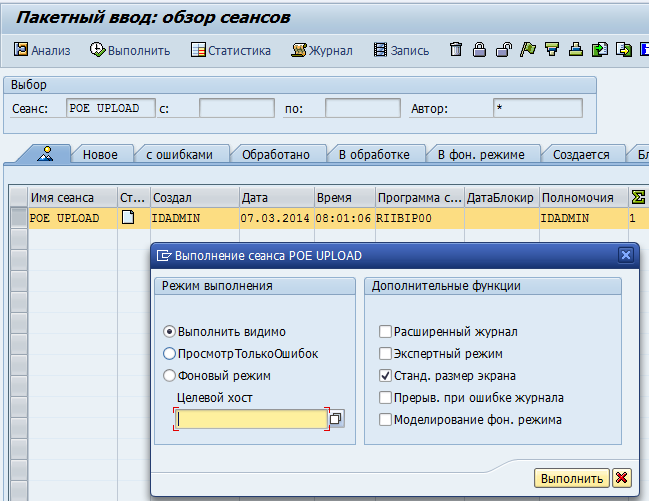Click the Сеанс input field

(x=111, y=108)
